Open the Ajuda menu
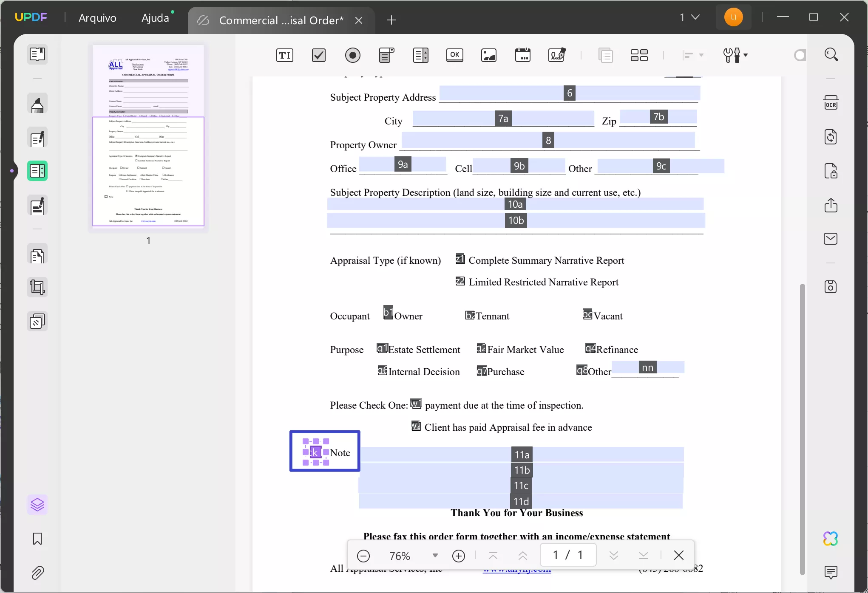868x593 pixels. (x=156, y=18)
